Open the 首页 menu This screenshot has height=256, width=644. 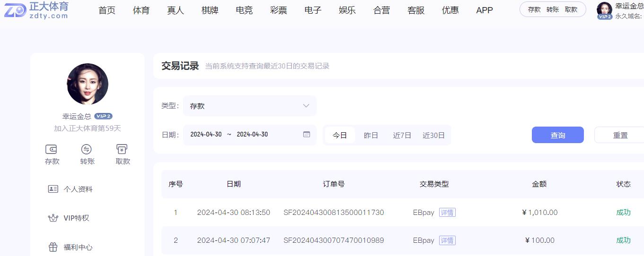[x=107, y=10]
